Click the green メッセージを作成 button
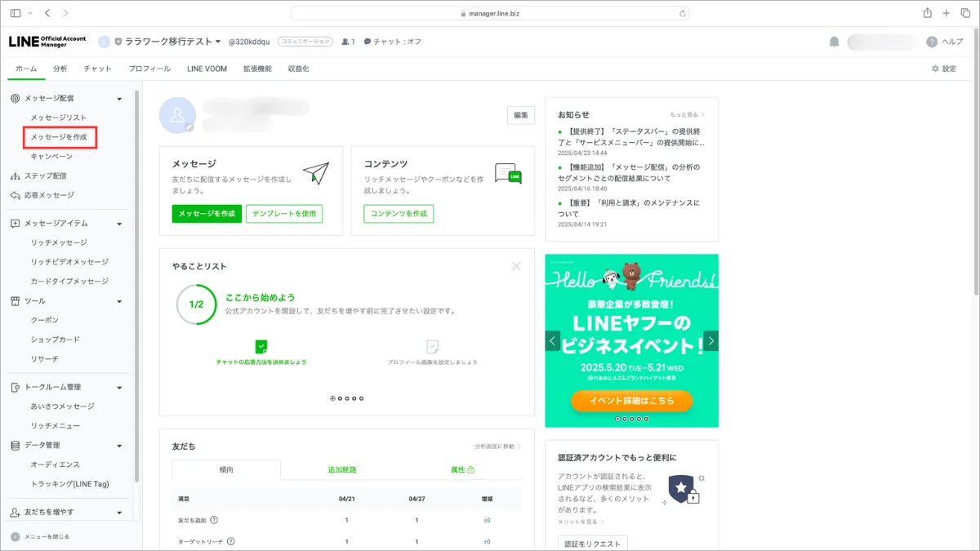 pyautogui.click(x=206, y=214)
